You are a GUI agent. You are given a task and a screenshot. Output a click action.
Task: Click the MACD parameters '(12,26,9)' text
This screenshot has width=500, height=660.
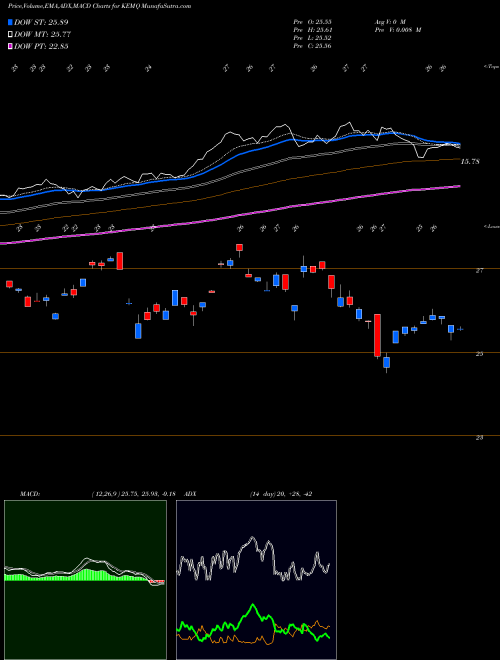[104, 494]
